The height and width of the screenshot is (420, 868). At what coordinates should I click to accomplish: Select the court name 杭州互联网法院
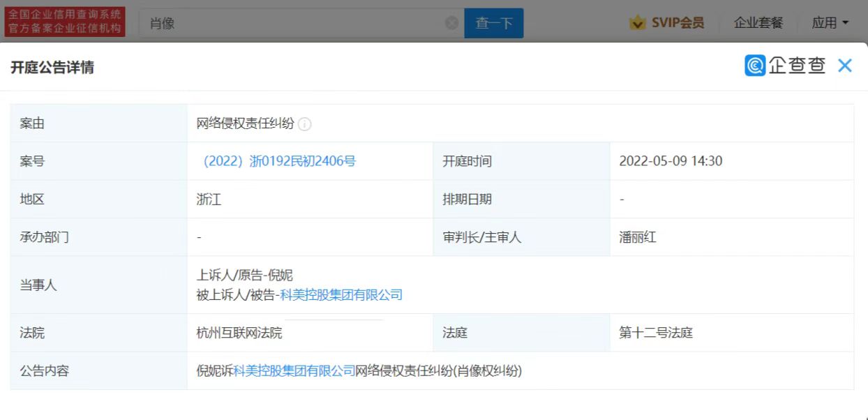[x=239, y=333]
